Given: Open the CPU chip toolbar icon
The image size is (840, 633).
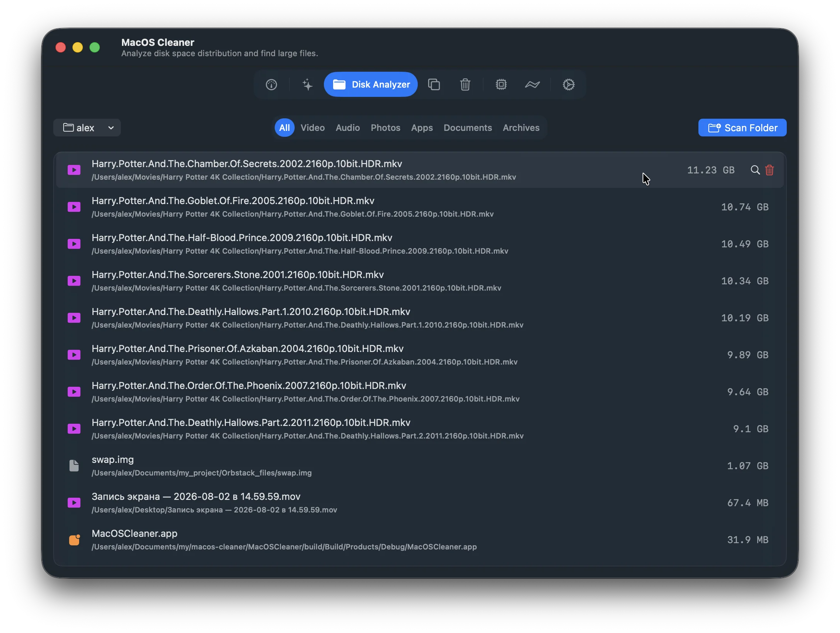Looking at the screenshot, I should point(501,84).
